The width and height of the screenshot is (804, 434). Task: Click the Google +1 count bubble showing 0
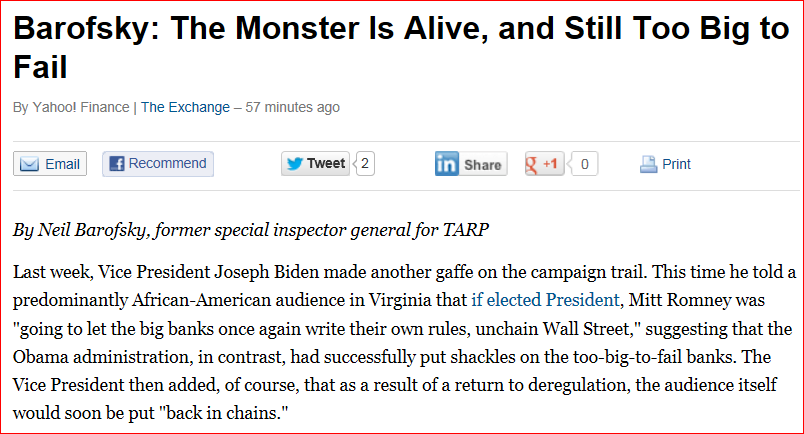click(583, 164)
